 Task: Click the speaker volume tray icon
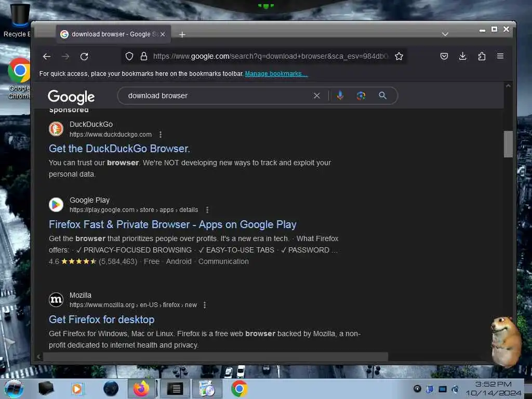click(455, 389)
